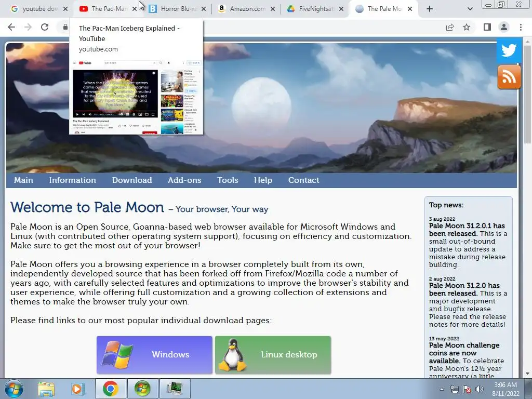Open Windows Media Player taskbar icon

[x=77, y=389]
